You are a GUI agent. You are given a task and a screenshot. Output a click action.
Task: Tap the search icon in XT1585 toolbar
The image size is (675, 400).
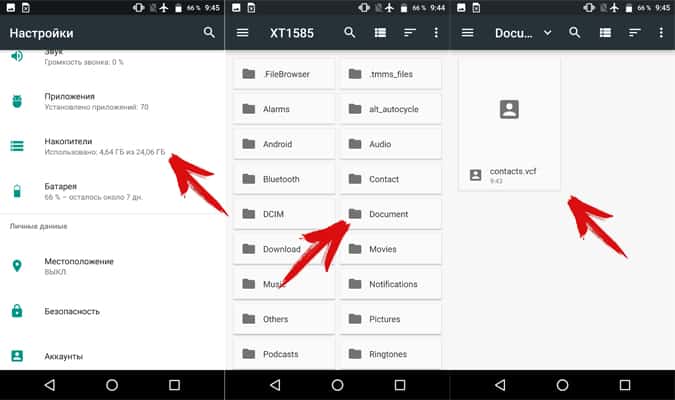click(350, 32)
